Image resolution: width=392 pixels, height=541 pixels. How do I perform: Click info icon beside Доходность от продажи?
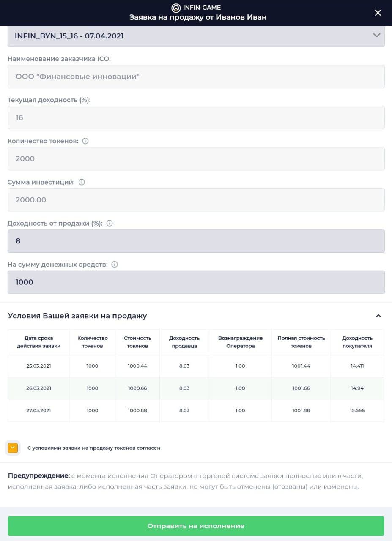pos(110,223)
